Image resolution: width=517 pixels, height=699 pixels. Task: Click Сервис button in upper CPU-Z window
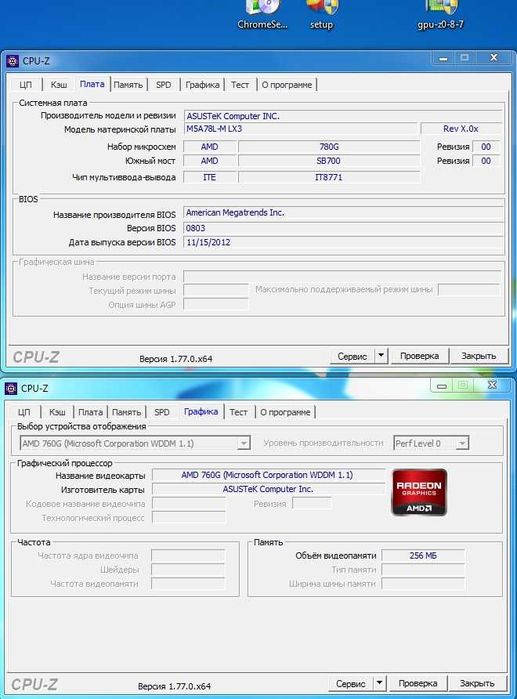pos(352,356)
